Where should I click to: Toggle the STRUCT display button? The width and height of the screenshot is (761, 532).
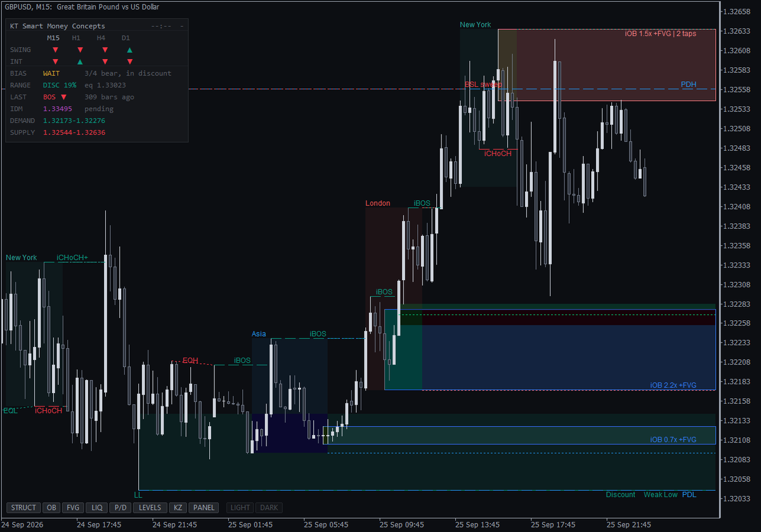click(x=23, y=508)
